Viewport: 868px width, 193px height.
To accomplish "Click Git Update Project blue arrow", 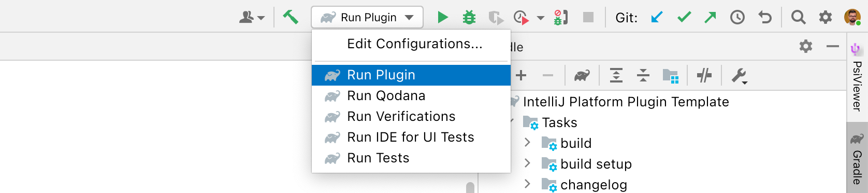I will (657, 18).
